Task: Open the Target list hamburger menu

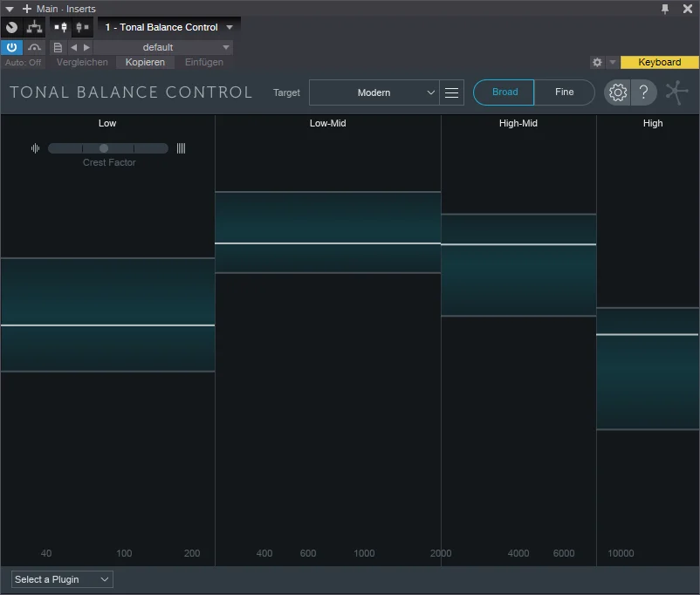Action: pos(452,92)
